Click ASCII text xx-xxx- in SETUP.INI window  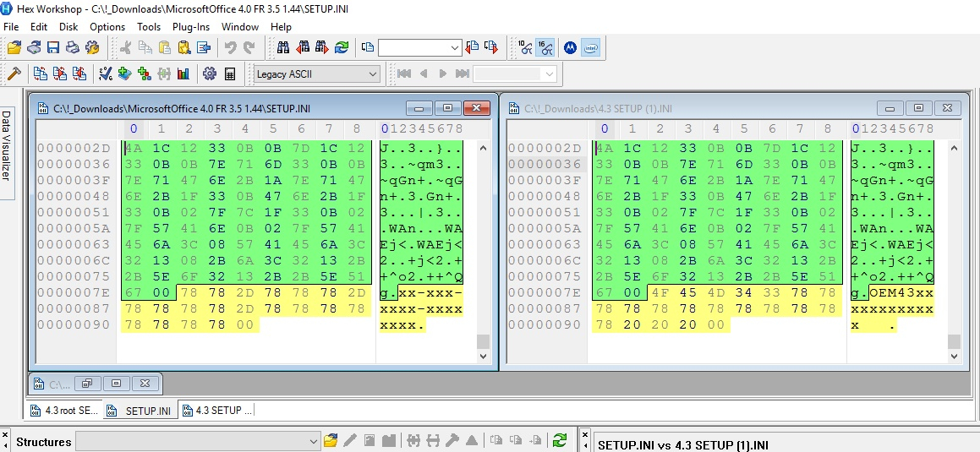tap(430, 293)
